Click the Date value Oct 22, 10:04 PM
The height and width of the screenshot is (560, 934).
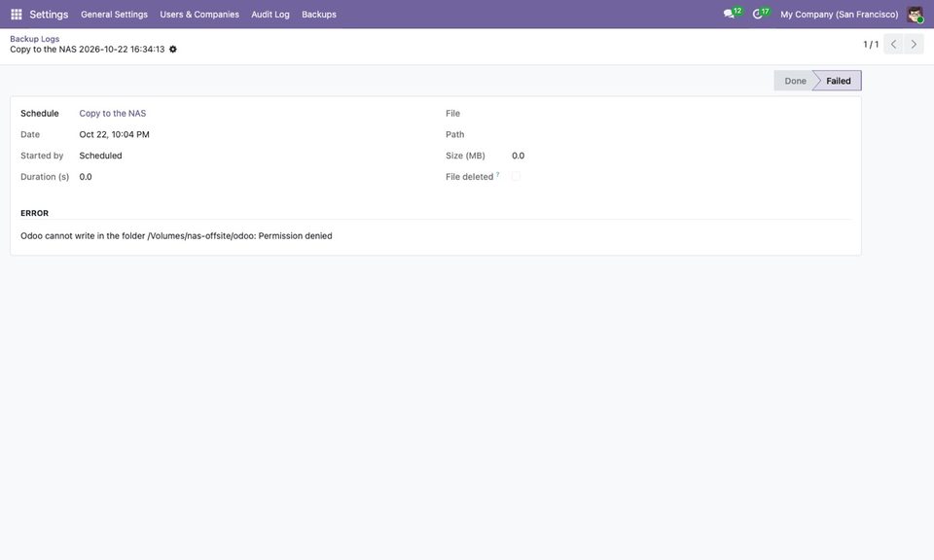115,134
